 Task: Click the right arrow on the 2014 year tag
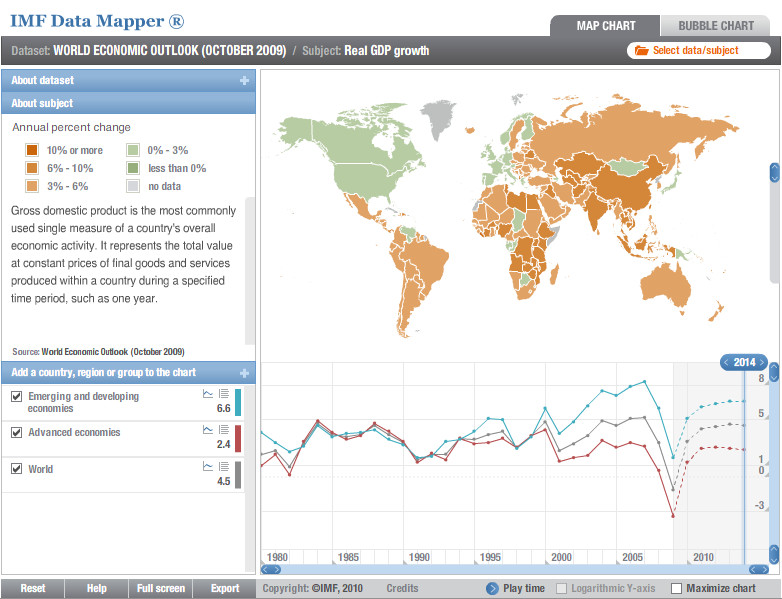(x=762, y=362)
